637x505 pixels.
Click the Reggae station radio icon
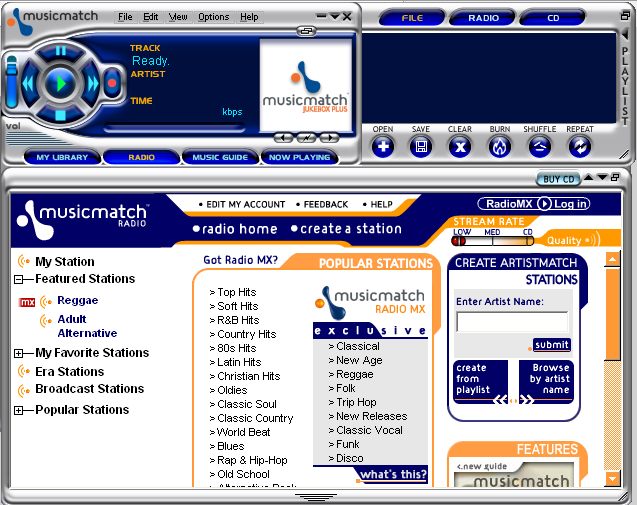(46, 301)
